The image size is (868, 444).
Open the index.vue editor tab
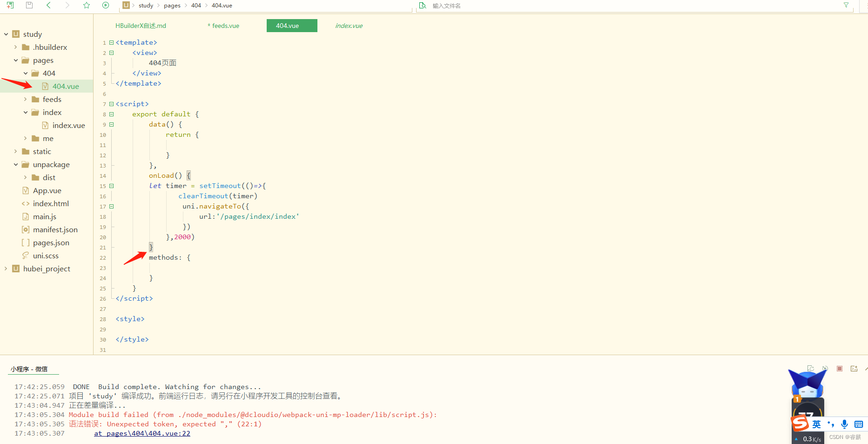(349, 26)
